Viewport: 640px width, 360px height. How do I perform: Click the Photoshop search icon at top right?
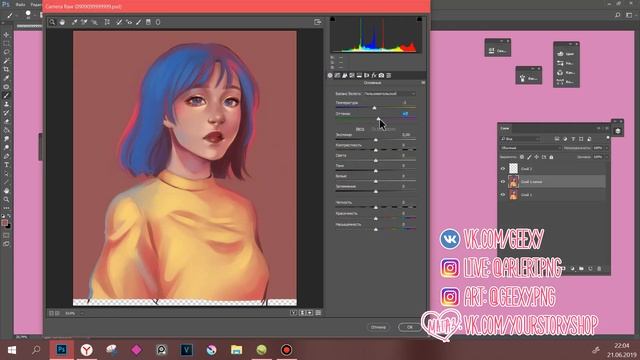point(618,15)
